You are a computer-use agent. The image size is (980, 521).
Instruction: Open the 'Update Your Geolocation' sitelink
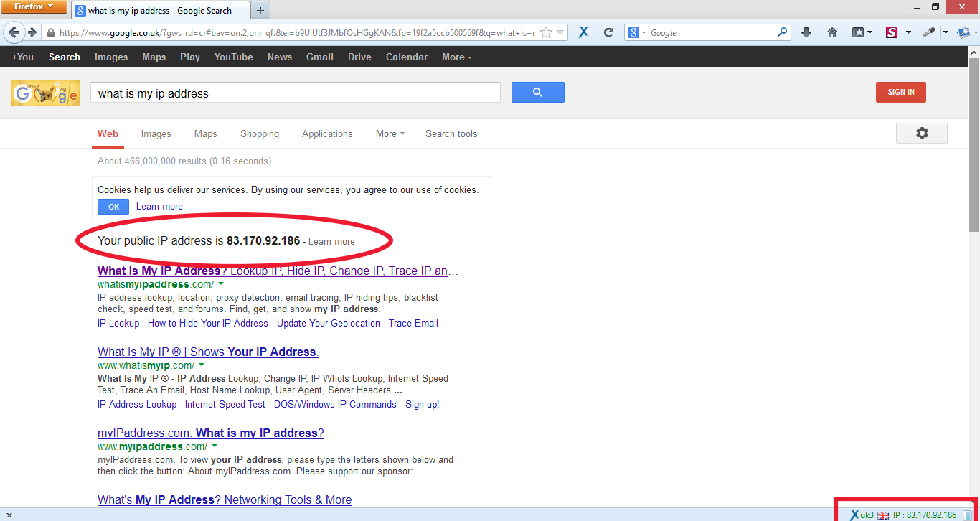click(x=329, y=323)
